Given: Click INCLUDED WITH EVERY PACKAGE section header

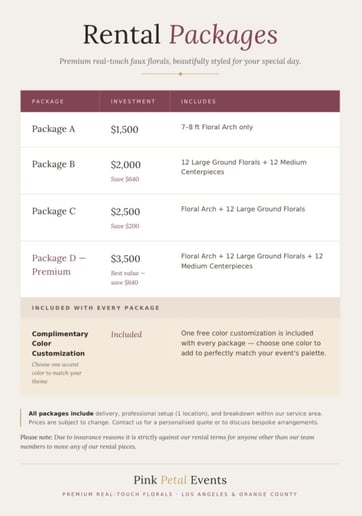Looking at the screenshot, I should pos(95,308).
